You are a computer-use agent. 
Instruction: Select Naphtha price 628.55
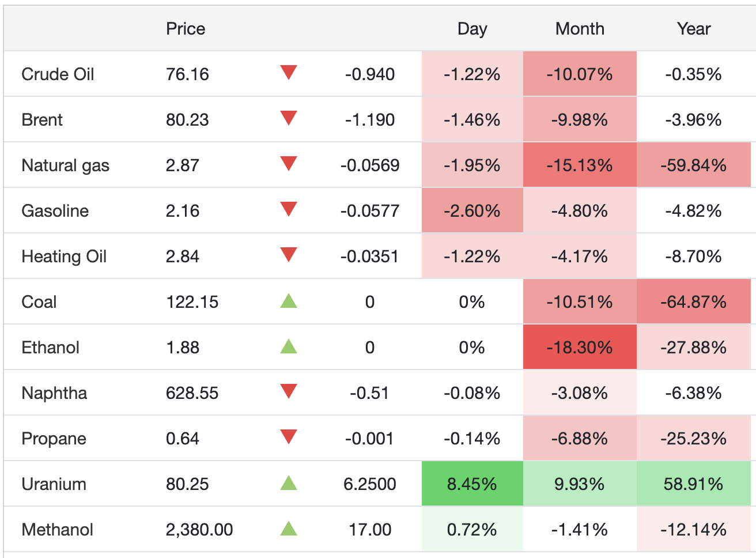pos(192,393)
